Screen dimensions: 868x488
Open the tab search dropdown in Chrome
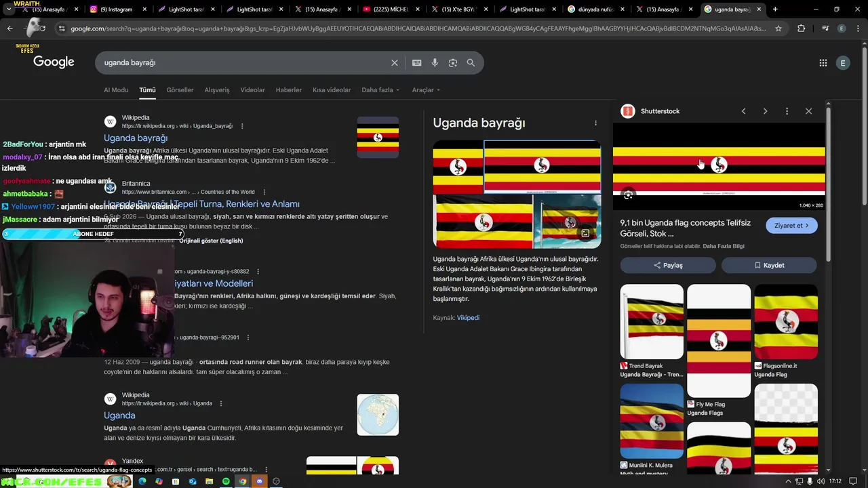click(x=8, y=9)
